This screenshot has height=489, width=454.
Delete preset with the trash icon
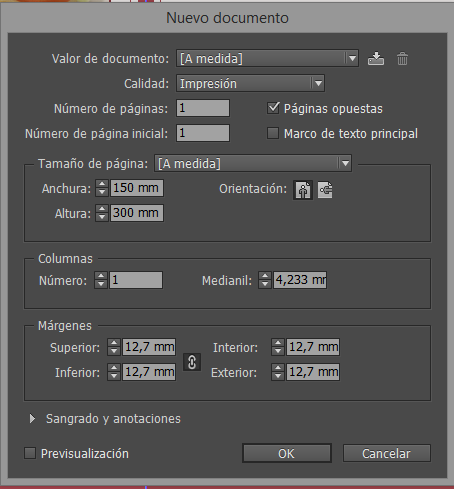pyautogui.click(x=402, y=59)
